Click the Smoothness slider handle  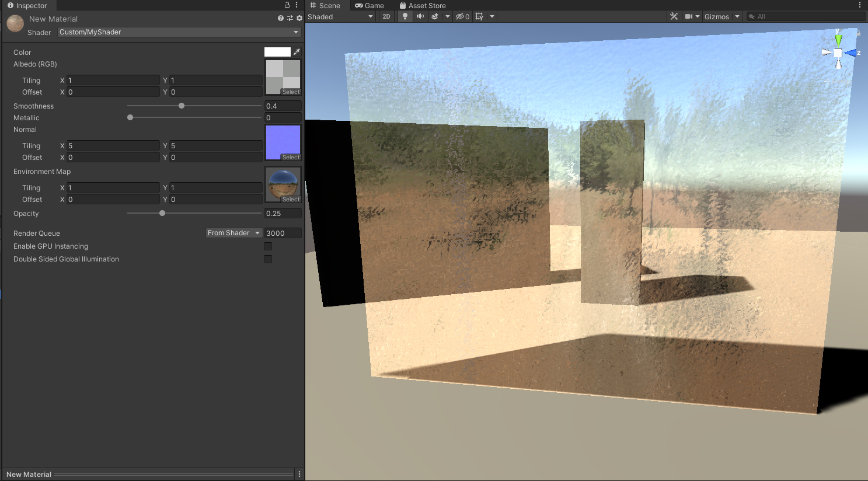pos(182,106)
